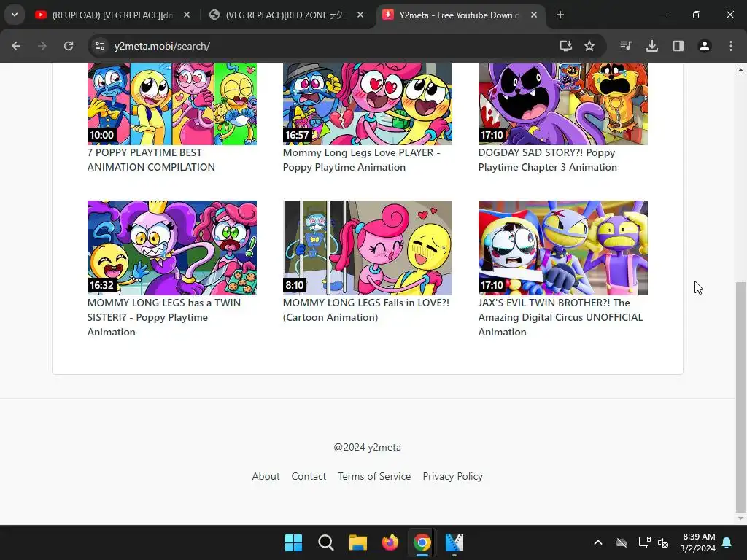The height and width of the screenshot is (560, 747).
Task: Open site information icon in address bar
Action: (100, 46)
